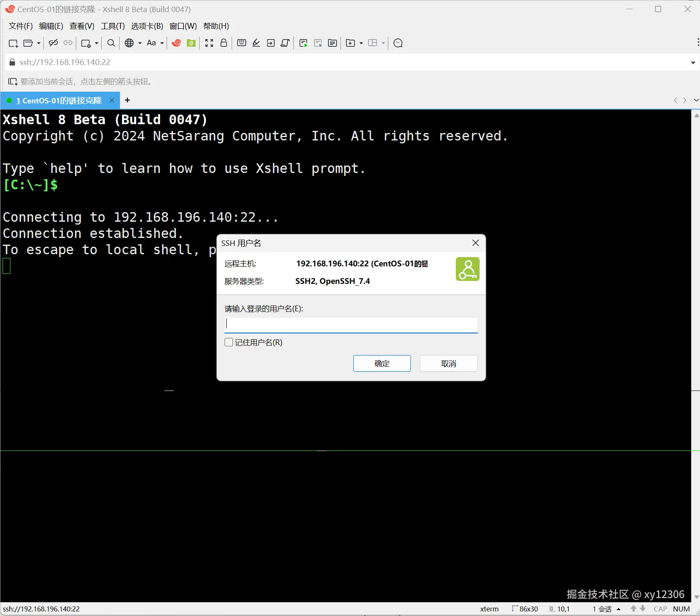Click the status bar down arrow icon
The height and width of the screenshot is (616, 700).
[643, 609]
